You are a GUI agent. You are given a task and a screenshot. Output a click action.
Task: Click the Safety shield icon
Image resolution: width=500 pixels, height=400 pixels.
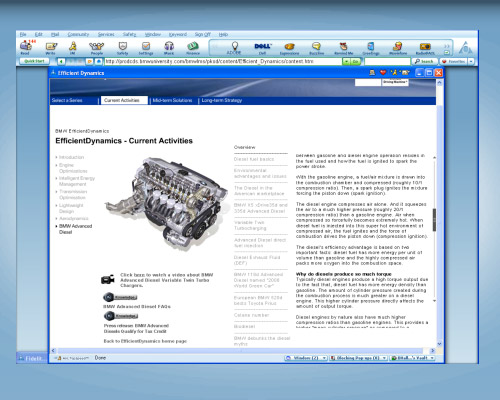click(123, 47)
